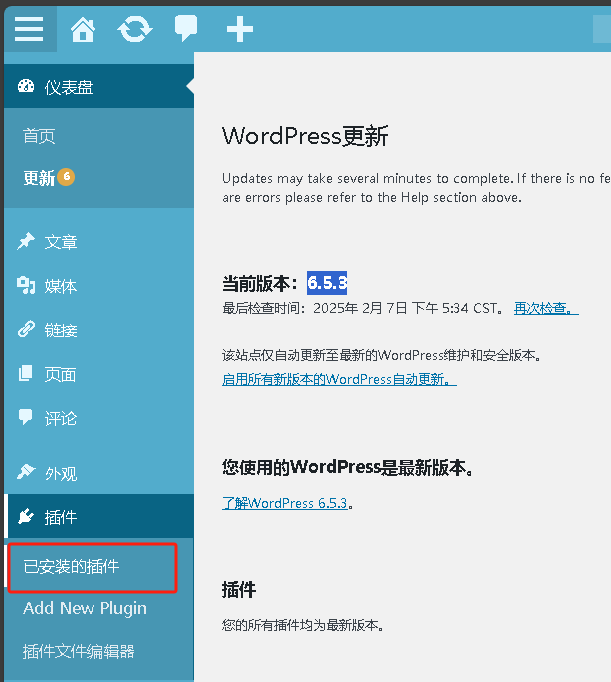Click 启用所有新版本的WordPress自动更新 link
The width and height of the screenshot is (611, 682).
[339, 379]
